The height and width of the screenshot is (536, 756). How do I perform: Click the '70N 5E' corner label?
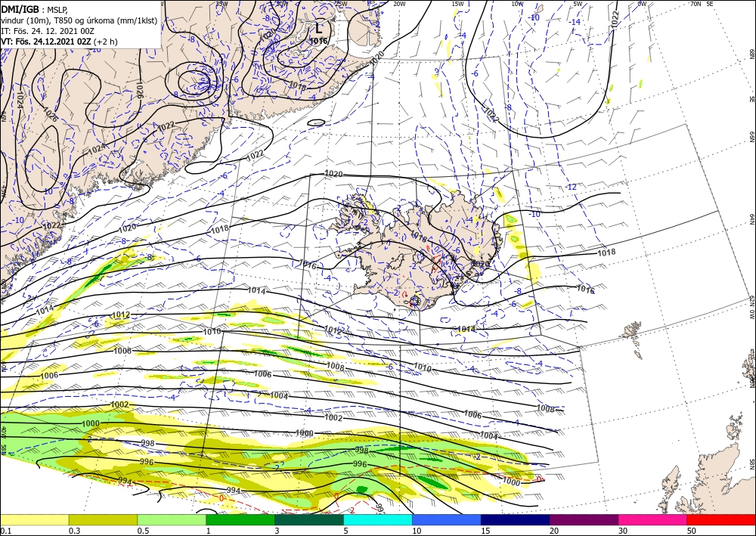pos(702,4)
